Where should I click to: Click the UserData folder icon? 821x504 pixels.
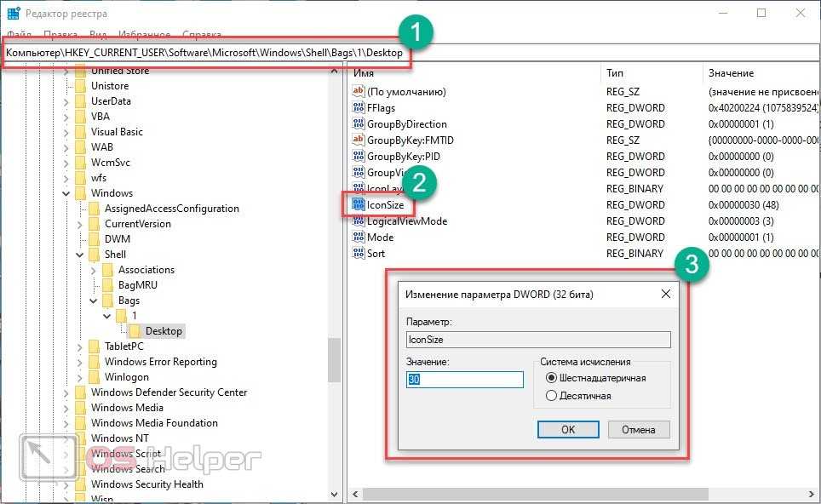click(x=81, y=101)
